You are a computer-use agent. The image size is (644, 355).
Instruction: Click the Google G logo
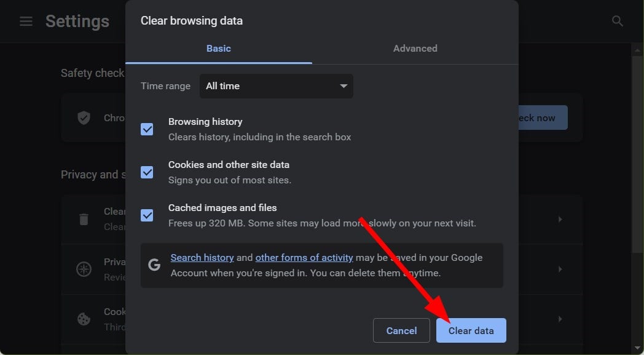pyautogui.click(x=154, y=265)
